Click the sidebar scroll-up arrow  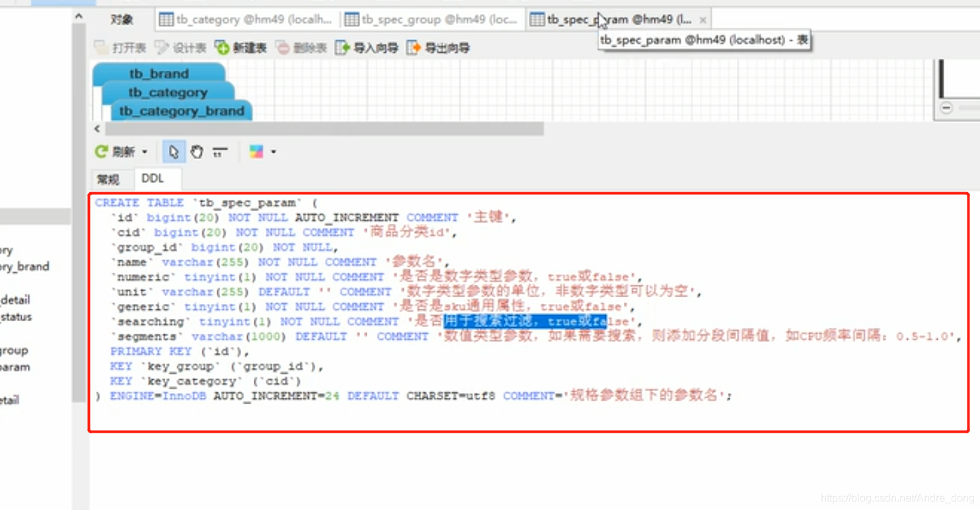pos(79,15)
